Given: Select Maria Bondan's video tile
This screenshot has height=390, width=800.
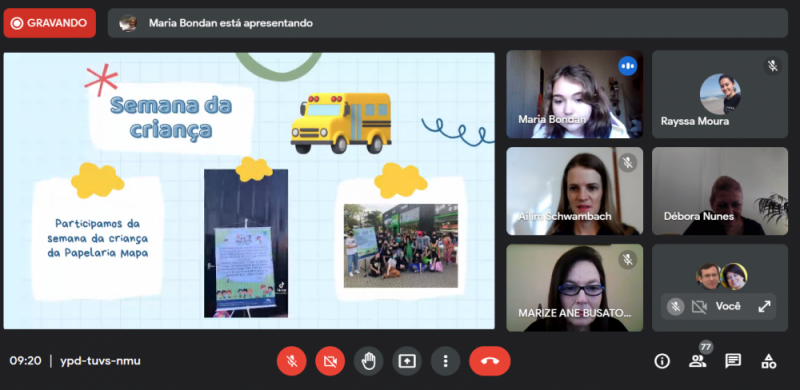Looking at the screenshot, I should point(574,94).
